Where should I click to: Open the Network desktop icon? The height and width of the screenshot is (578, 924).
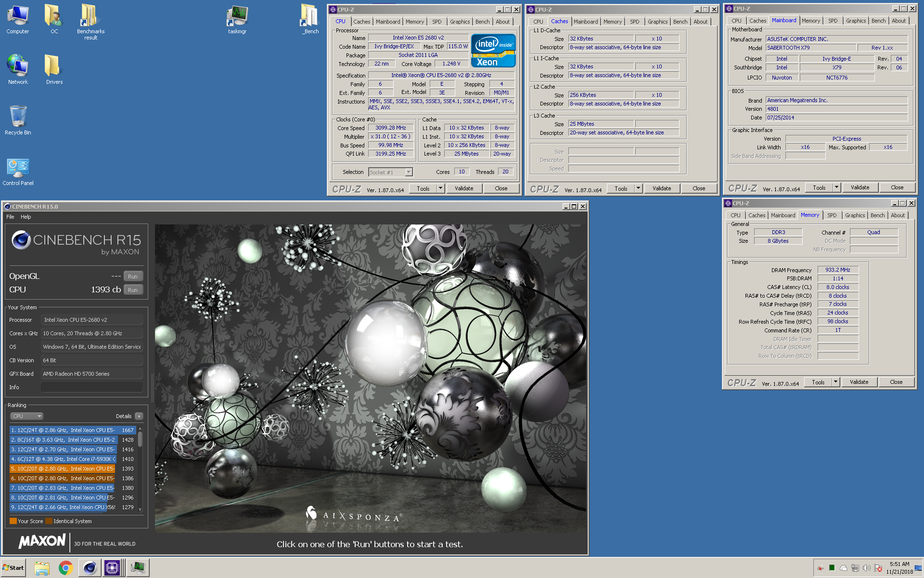[18, 70]
